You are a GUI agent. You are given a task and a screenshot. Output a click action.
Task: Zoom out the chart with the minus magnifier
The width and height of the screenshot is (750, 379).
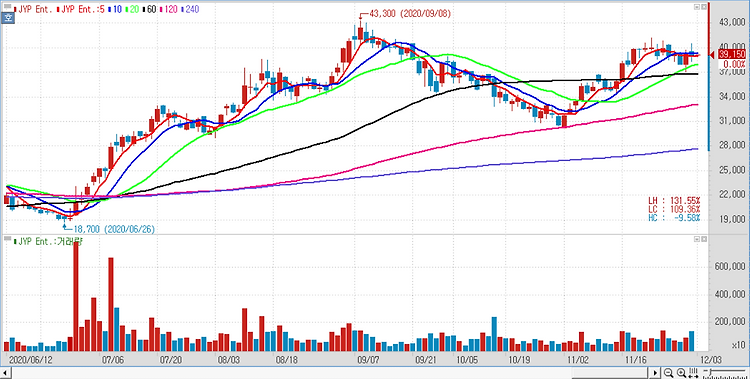[669, 373]
